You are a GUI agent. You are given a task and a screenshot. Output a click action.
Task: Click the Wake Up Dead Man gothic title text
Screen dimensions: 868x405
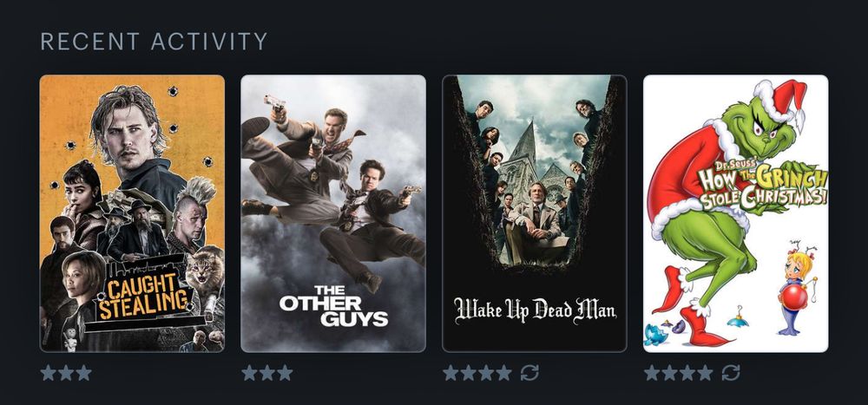point(534,310)
